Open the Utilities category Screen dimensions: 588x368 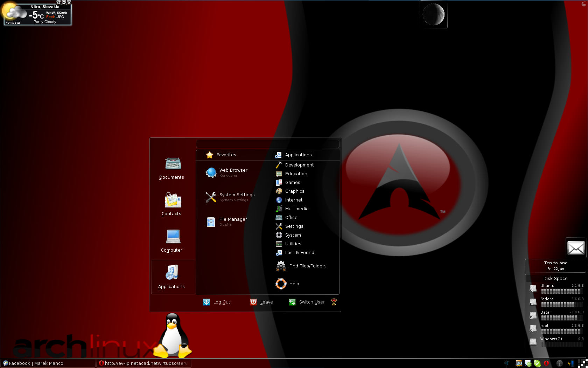[x=288, y=244]
